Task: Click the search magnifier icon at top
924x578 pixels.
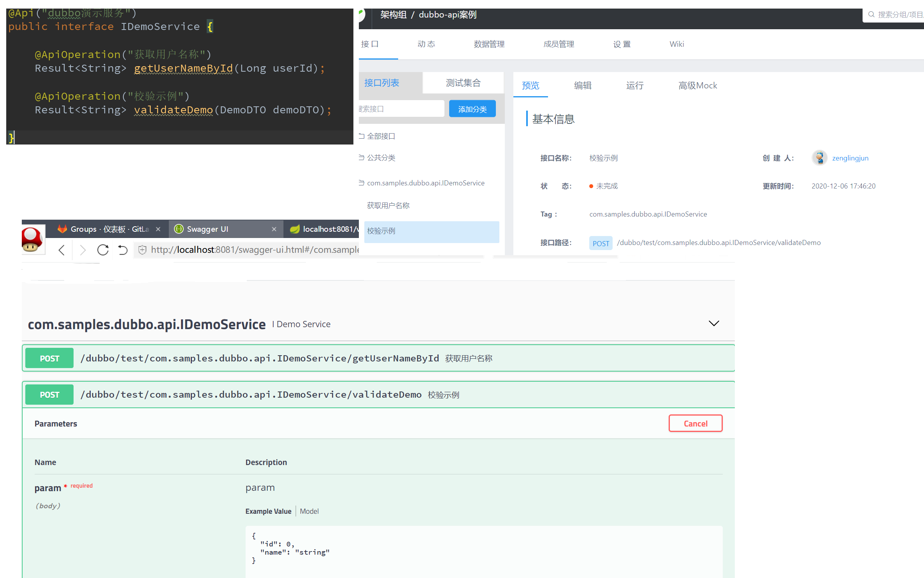Action: (x=871, y=15)
